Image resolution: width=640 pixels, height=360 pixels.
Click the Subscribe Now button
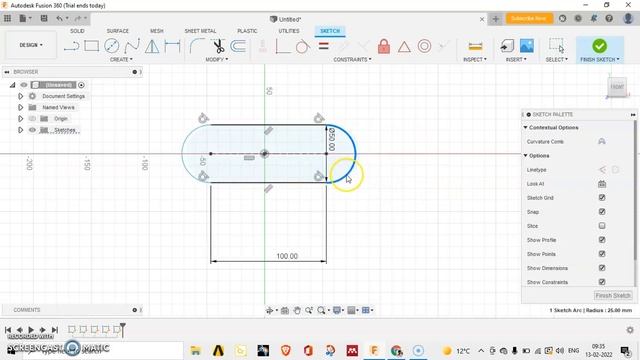(x=529, y=18)
